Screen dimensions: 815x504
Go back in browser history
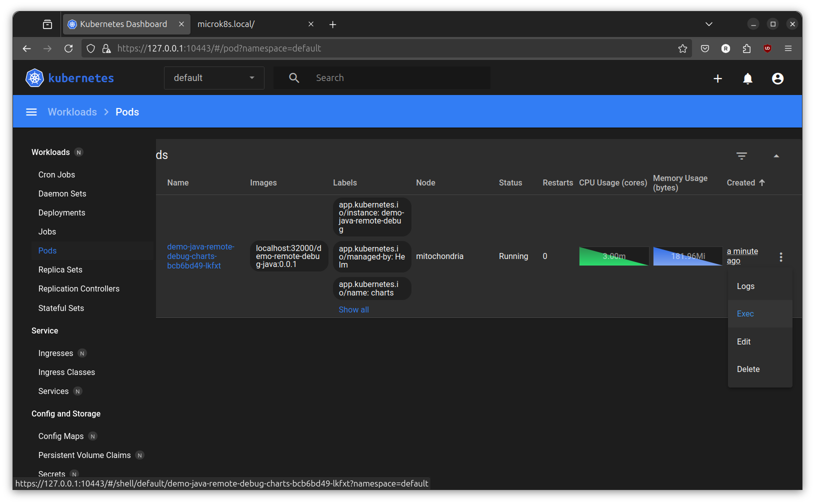(x=27, y=48)
